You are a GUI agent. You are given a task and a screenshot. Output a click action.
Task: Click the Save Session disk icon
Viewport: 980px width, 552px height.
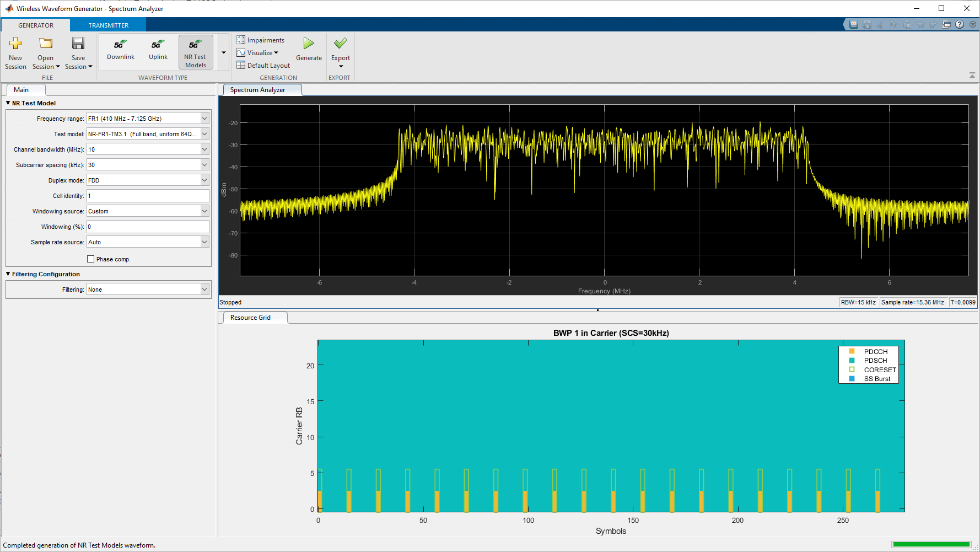(78, 44)
